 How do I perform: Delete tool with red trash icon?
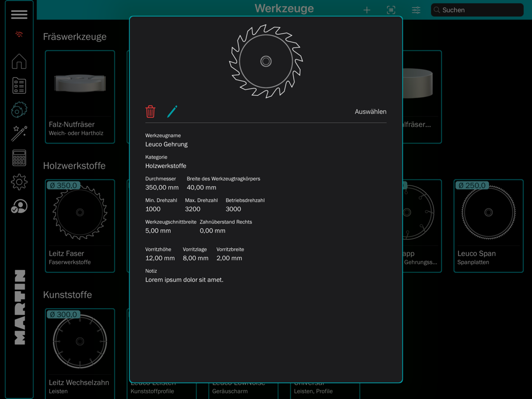[x=150, y=112]
